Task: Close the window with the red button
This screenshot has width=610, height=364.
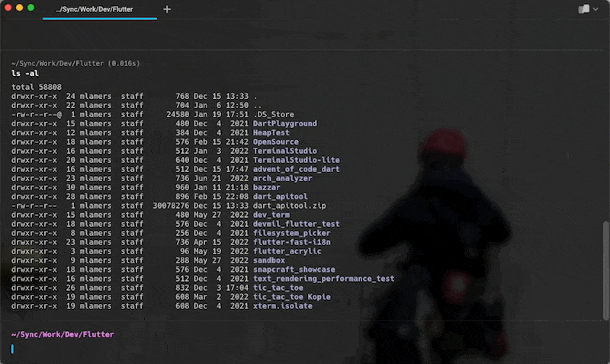Action: click(8, 8)
